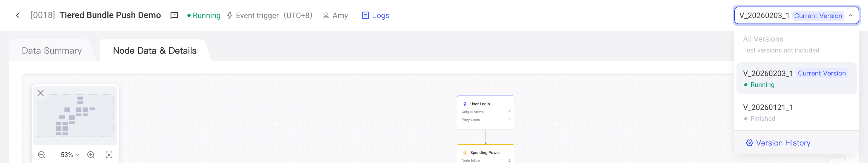
Task: Open the 53% zoom level dropdown
Action: (x=70, y=155)
